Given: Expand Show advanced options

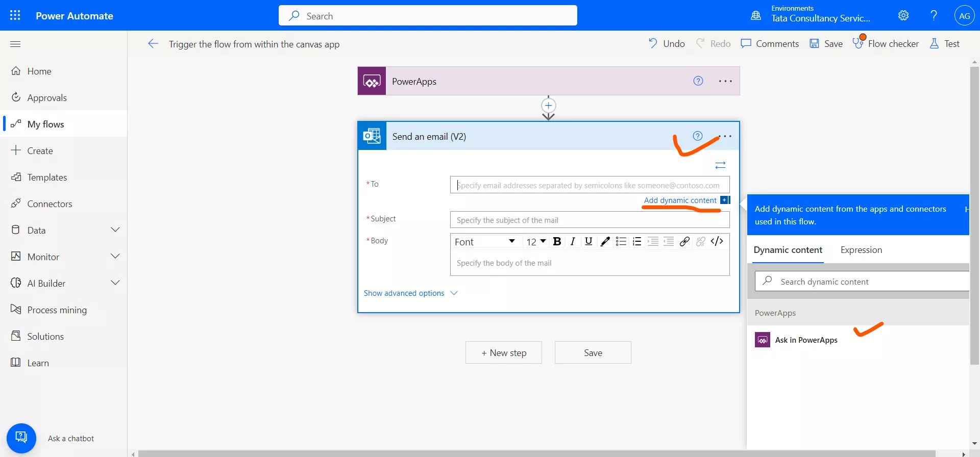Looking at the screenshot, I should (x=410, y=293).
